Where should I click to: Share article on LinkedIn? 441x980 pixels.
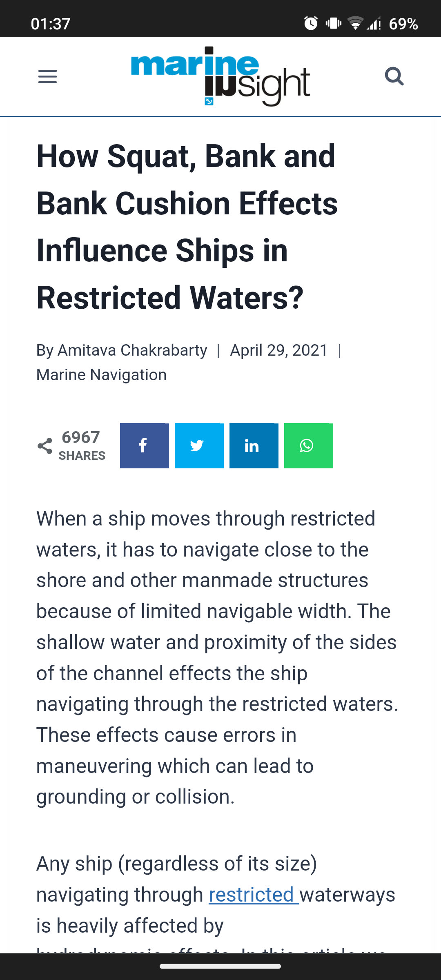click(254, 445)
